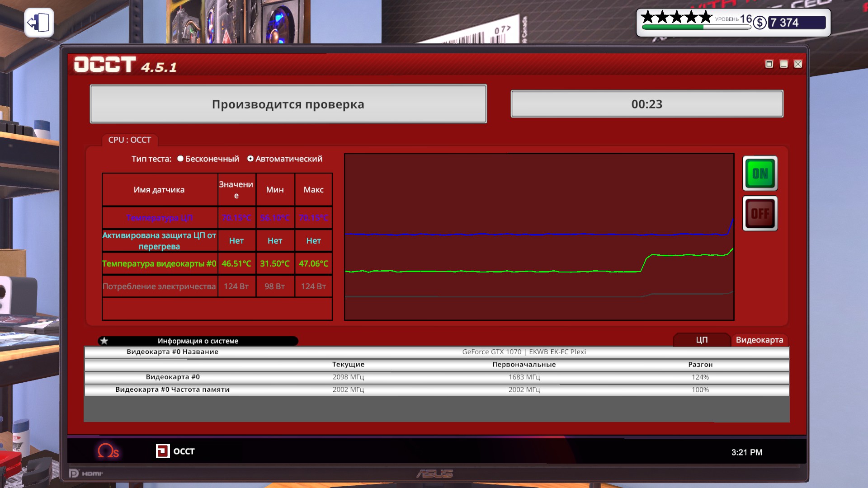Click the Температура ЦП sensor row

pyautogui.click(x=160, y=218)
